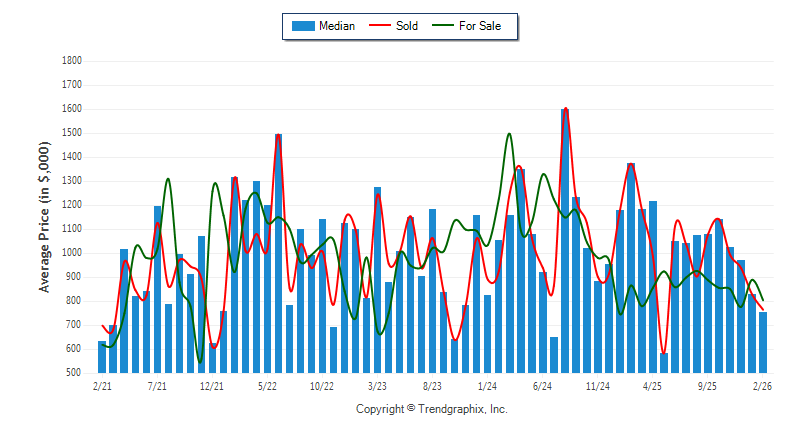800x434 pixels.
Task: Select the 2/21 x-axis label
Action: point(102,385)
